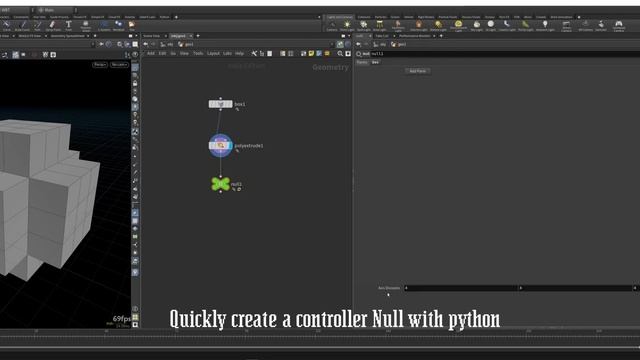This screenshot has height=360, width=640.
Task: Create a GI Light from the shelf
Action: [x=491, y=26]
